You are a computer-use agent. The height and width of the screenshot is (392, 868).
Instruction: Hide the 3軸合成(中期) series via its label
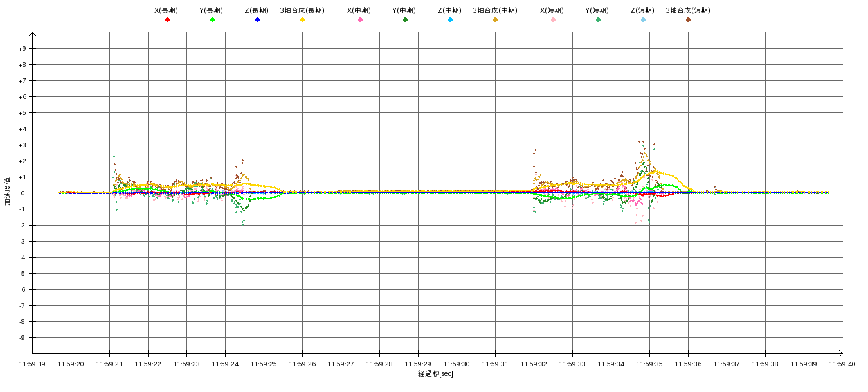coord(494,10)
